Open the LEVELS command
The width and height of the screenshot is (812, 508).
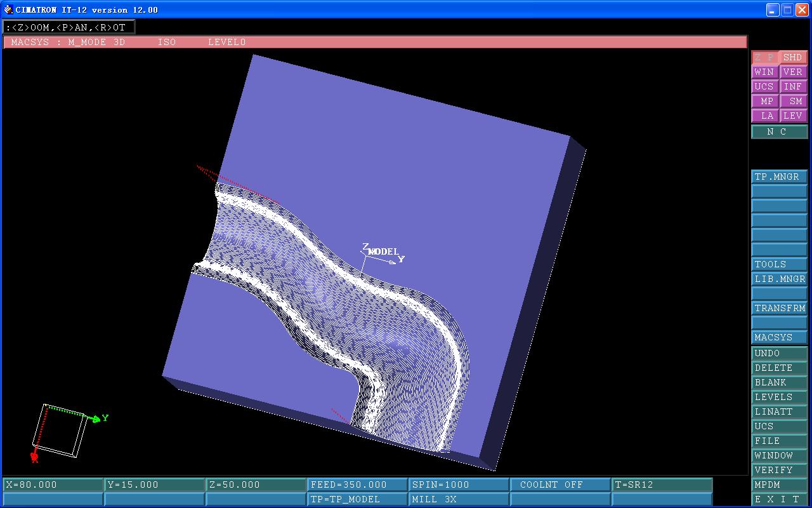[779, 397]
